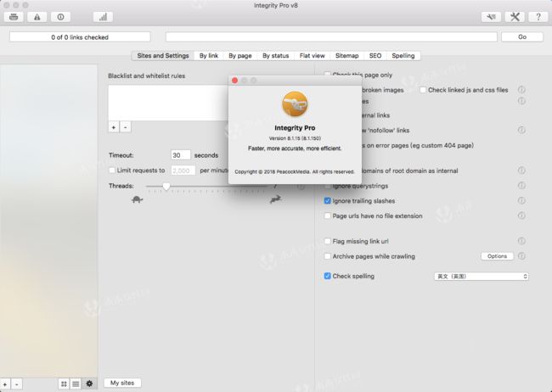552x392 pixels.
Task: Show info for Page urls have no file extension
Action: pos(521,216)
